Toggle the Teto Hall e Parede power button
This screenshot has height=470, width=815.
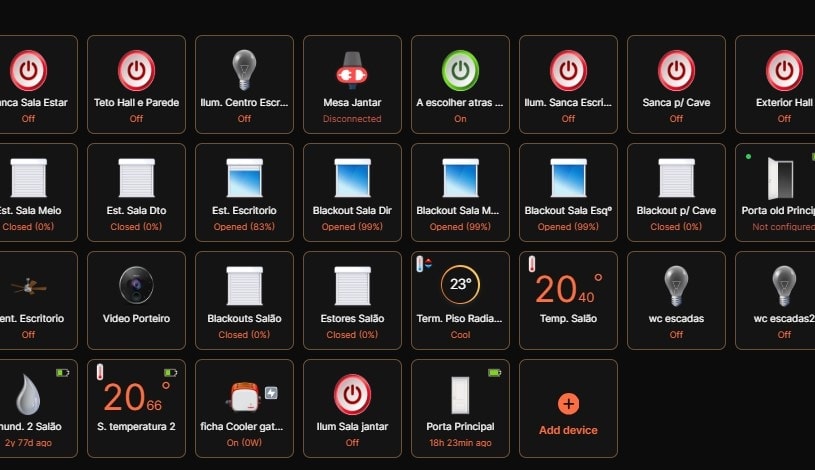click(136, 70)
